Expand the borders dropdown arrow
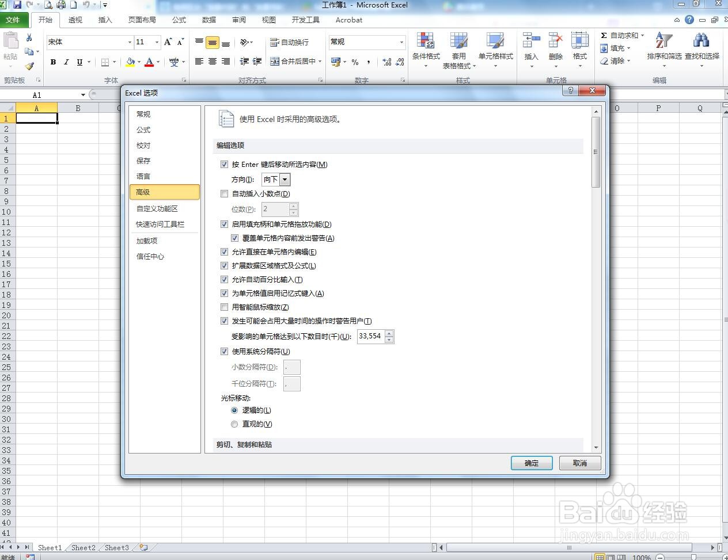The height and width of the screenshot is (560, 728). click(x=115, y=62)
